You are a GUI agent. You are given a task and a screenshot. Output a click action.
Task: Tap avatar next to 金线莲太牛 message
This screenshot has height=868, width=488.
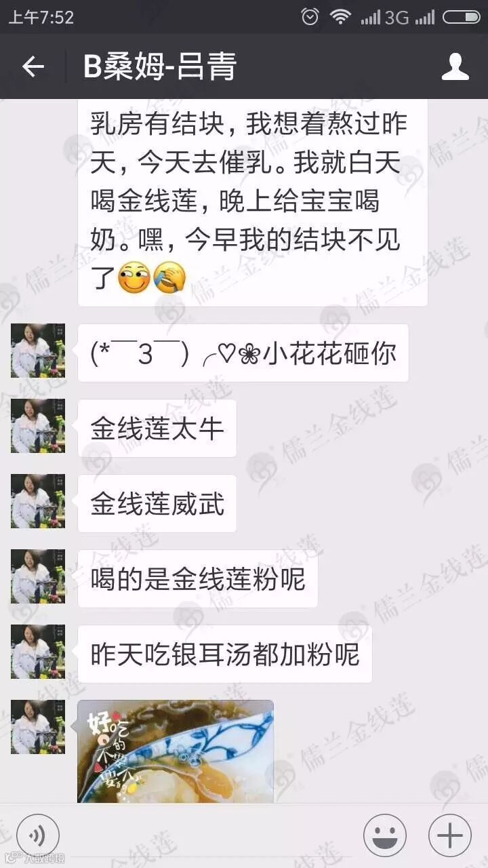click(x=38, y=426)
